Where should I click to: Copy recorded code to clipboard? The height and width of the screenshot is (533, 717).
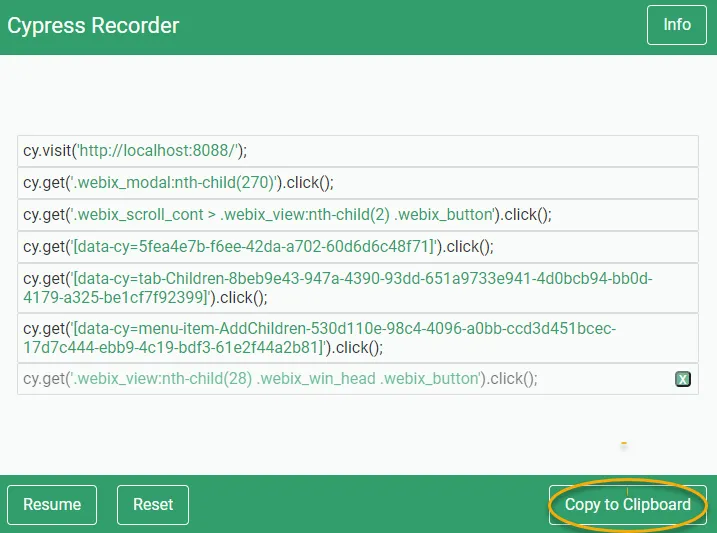point(627,504)
